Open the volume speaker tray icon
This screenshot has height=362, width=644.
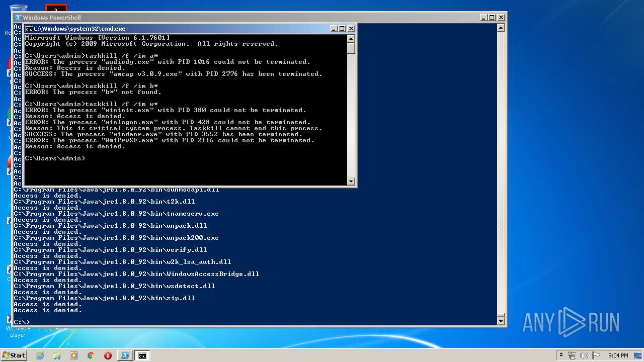584,355
